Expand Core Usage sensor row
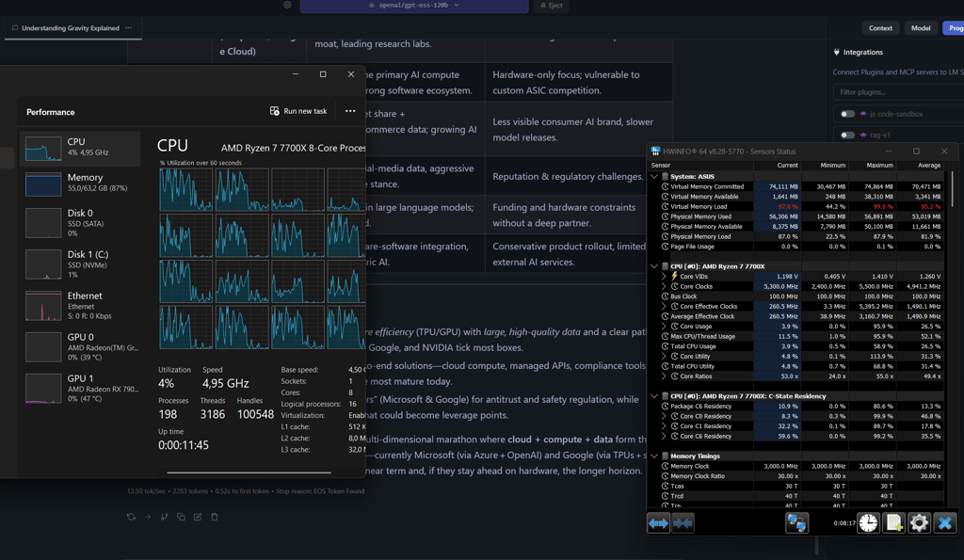The width and height of the screenshot is (964, 560). click(664, 327)
